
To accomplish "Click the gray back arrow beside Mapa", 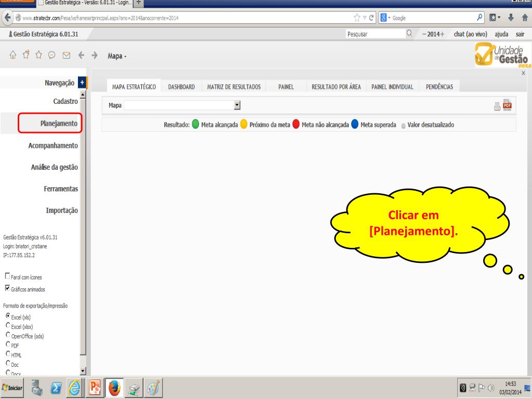I will tap(81, 55).
